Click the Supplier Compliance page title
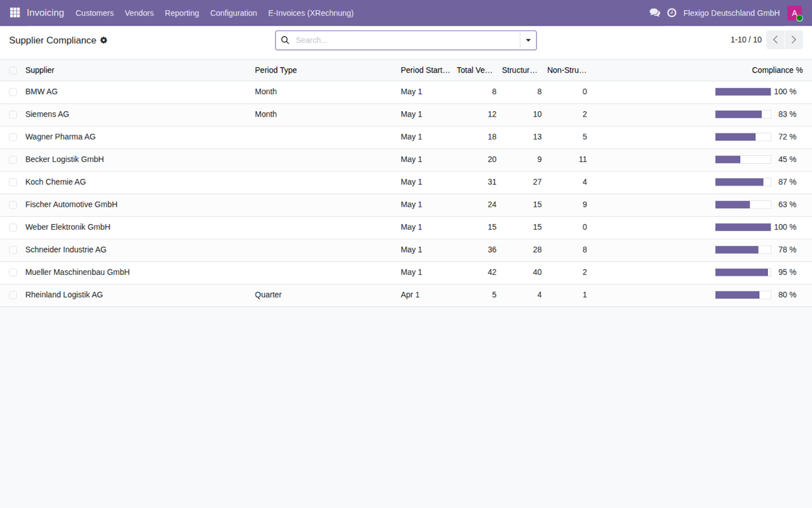The image size is (812, 508). [53, 41]
